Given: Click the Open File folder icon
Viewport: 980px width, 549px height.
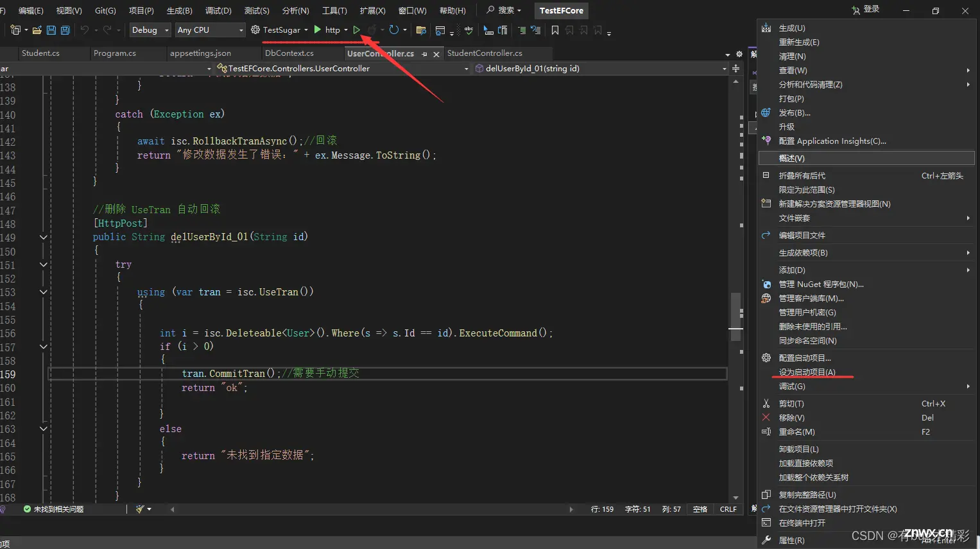Looking at the screenshot, I should [37, 30].
